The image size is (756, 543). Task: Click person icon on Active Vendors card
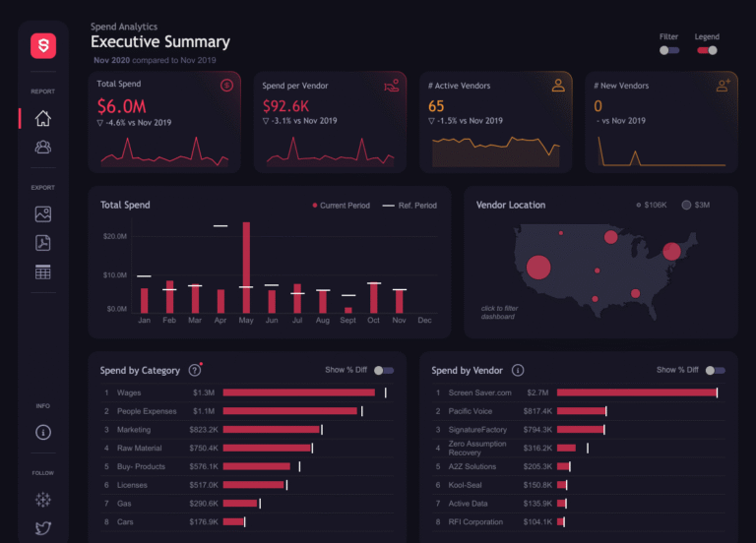558,86
